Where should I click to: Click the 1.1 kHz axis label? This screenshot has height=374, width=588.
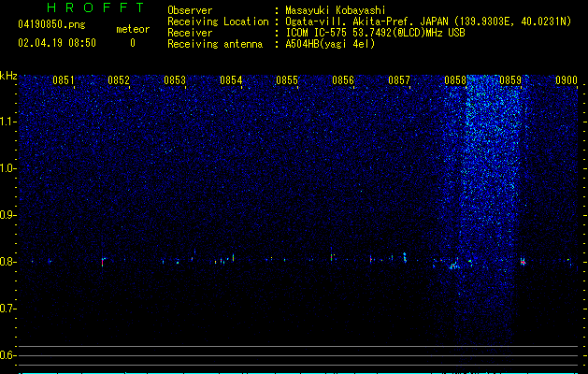[7, 122]
